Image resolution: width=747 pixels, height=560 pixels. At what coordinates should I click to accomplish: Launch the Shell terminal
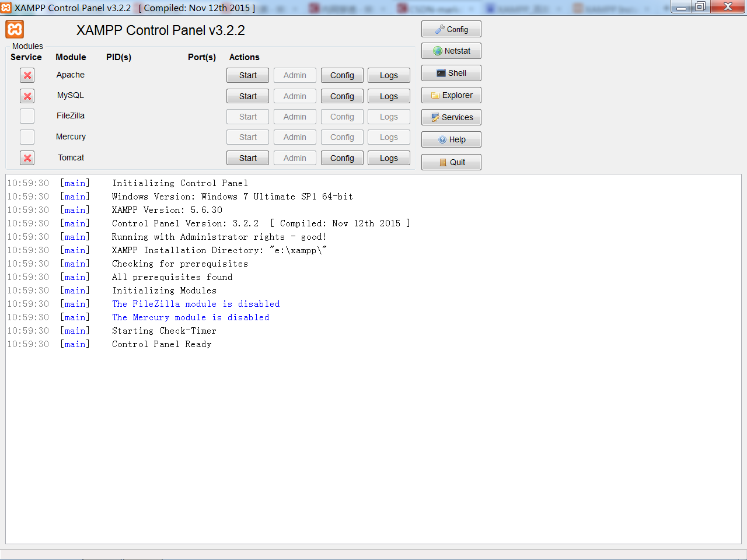[x=451, y=73]
